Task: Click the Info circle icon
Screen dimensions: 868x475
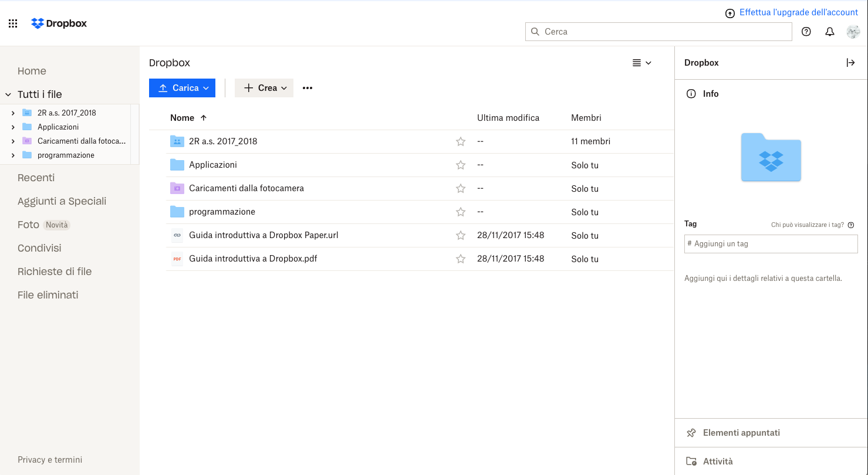Action: tap(691, 94)
